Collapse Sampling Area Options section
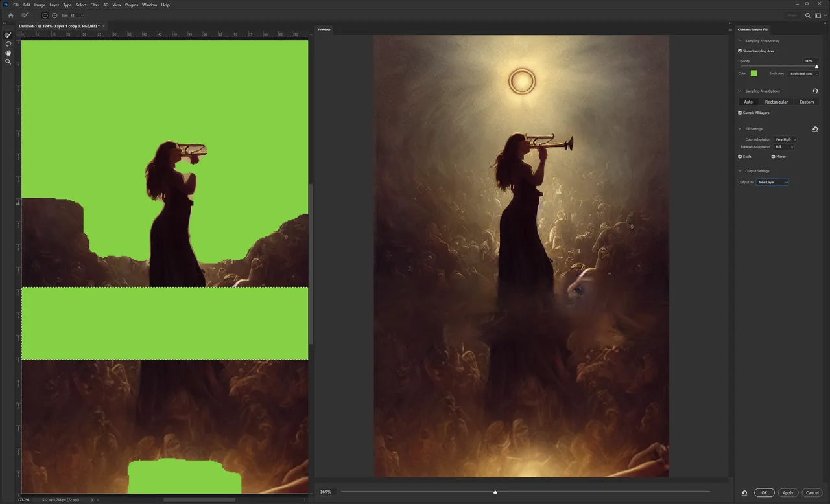 pyautogui.click(x=740, y=91)
